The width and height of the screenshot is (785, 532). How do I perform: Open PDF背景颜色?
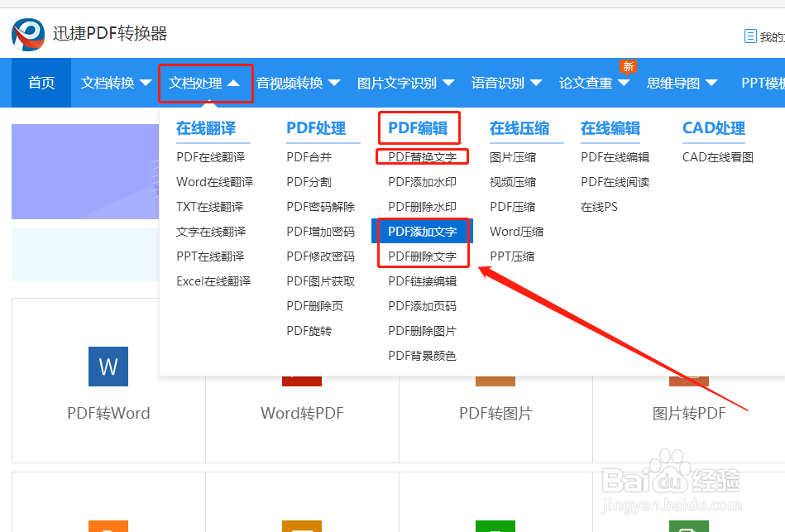(x=422, y=356)
